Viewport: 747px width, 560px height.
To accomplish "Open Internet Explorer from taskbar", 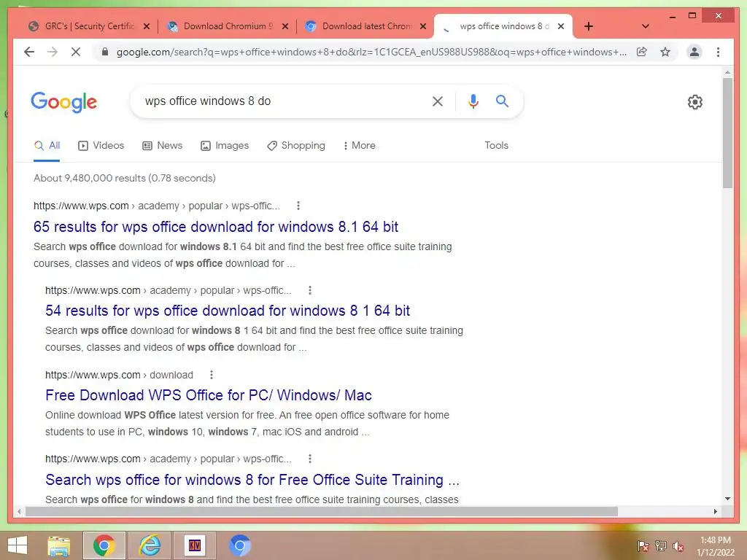I will tap(150, 545).
